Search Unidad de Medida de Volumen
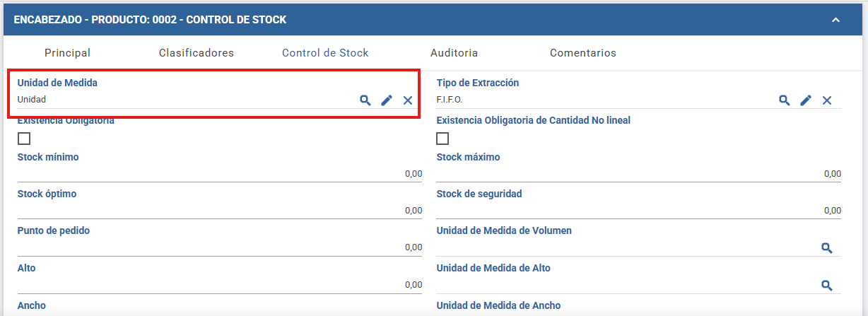Screen dimensions: 868x316 (827, 248)
